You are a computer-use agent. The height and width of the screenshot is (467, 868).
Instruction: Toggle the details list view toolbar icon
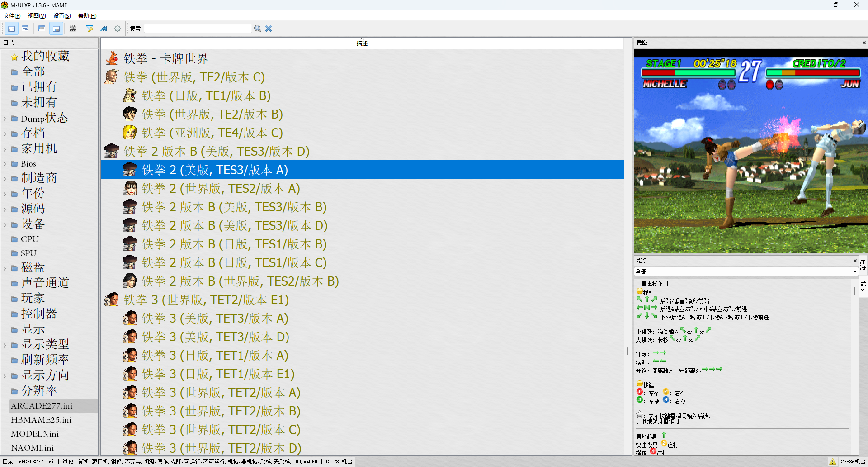point(56,29)
